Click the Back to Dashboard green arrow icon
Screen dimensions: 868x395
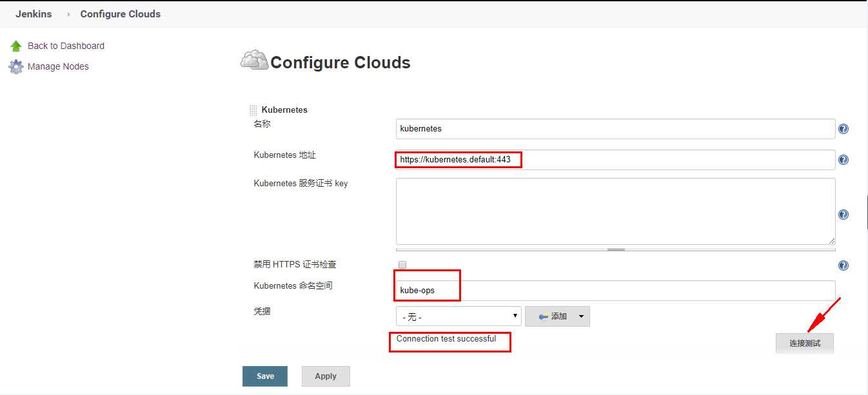point(16,46)
